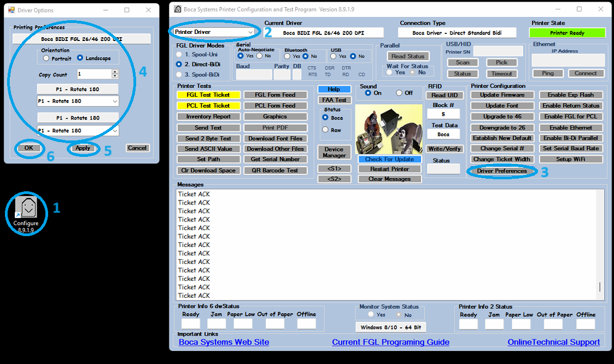Decrease Copy Count with down arrow

[x=115, y=76]
